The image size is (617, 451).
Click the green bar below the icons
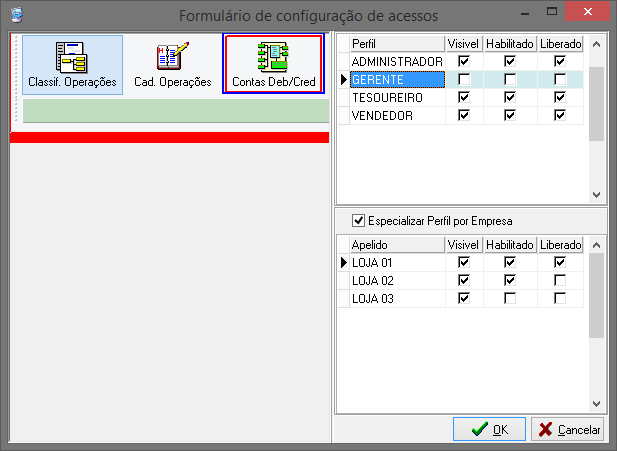point(170,111)
